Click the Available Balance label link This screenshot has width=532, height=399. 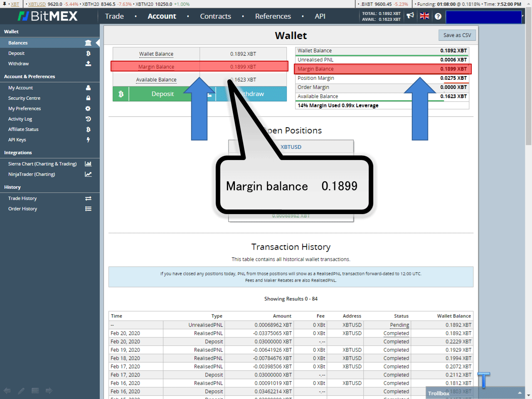tap(156, 80)
